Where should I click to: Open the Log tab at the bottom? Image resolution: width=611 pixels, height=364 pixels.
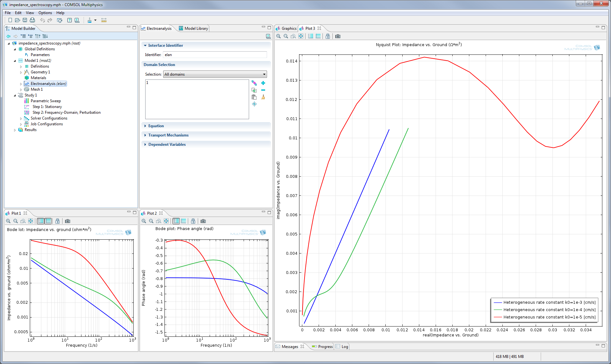344,346
